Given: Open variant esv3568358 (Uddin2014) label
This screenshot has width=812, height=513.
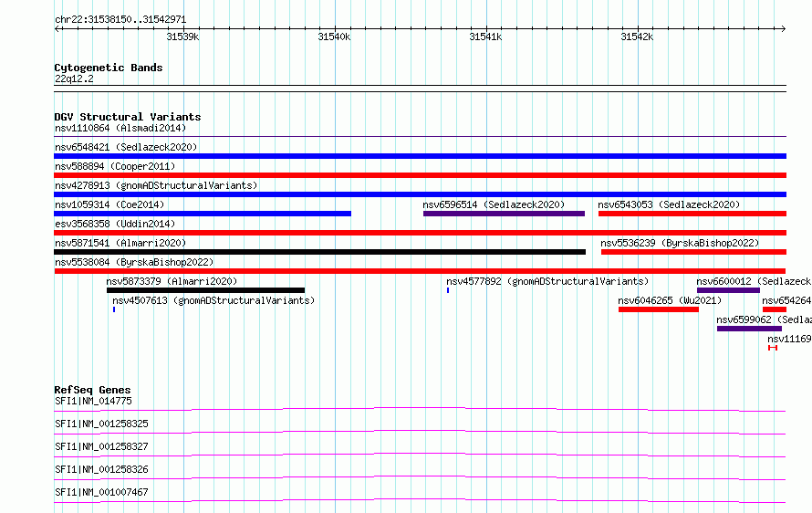Looking at the screenshot, I should click(115, 224).
